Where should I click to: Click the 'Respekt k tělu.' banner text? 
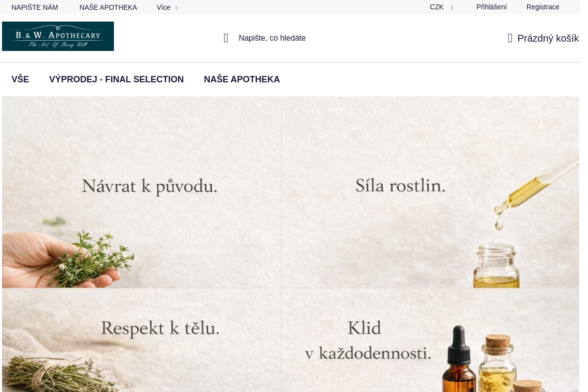tap(160, 328)
